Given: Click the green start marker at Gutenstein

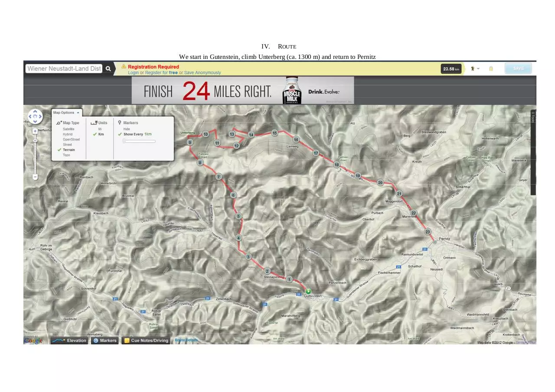Looking at the screenshot, I should [308, 291].
